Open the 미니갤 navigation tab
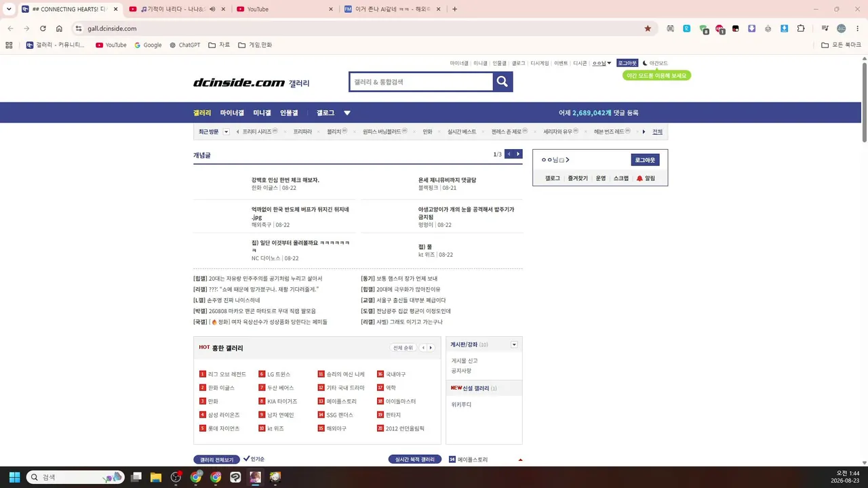Screen dimensions: 868x488 tap(262, 113)
